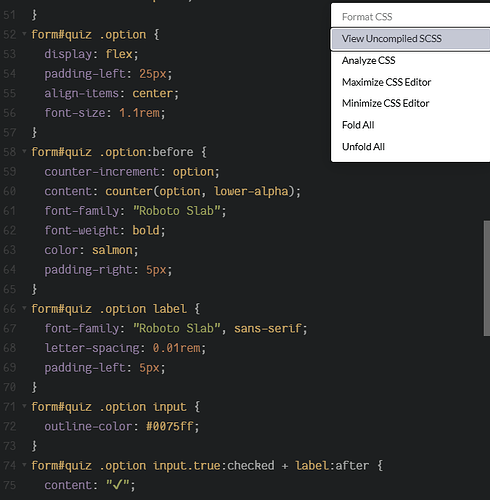Collapse the fold arrow at line 58
Viewport: 490px width, 500px height.
click(24, 151)
